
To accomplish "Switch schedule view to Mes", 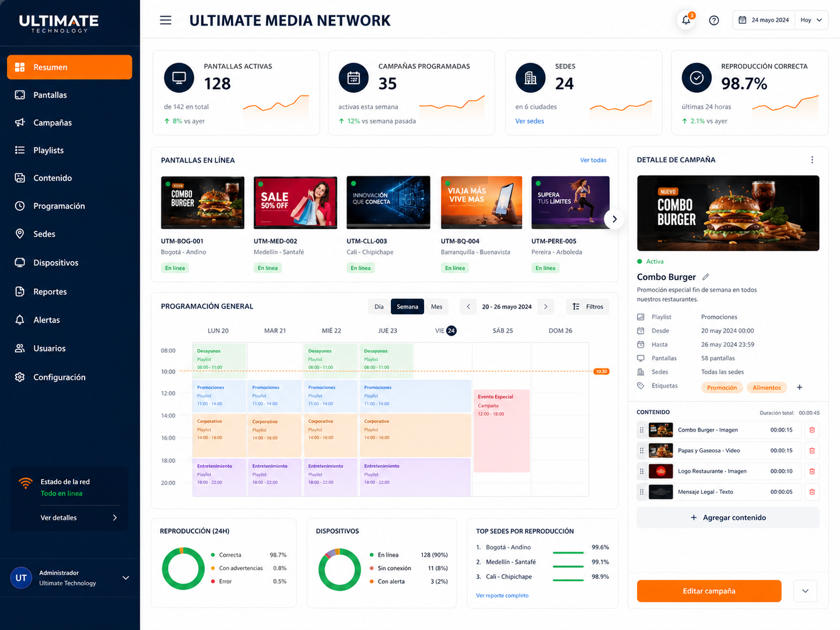I will click(x=437, y=307).
